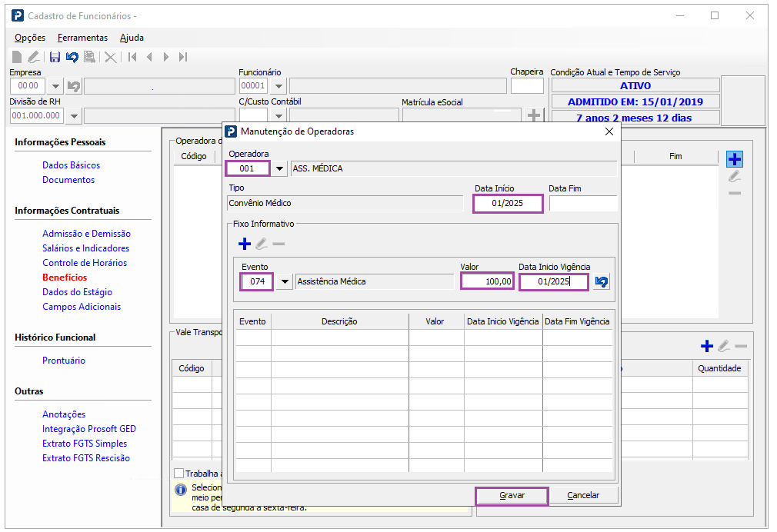Click the Operadora code field 001
Viewport: 777px width, 532px height.
coord(248,169)
